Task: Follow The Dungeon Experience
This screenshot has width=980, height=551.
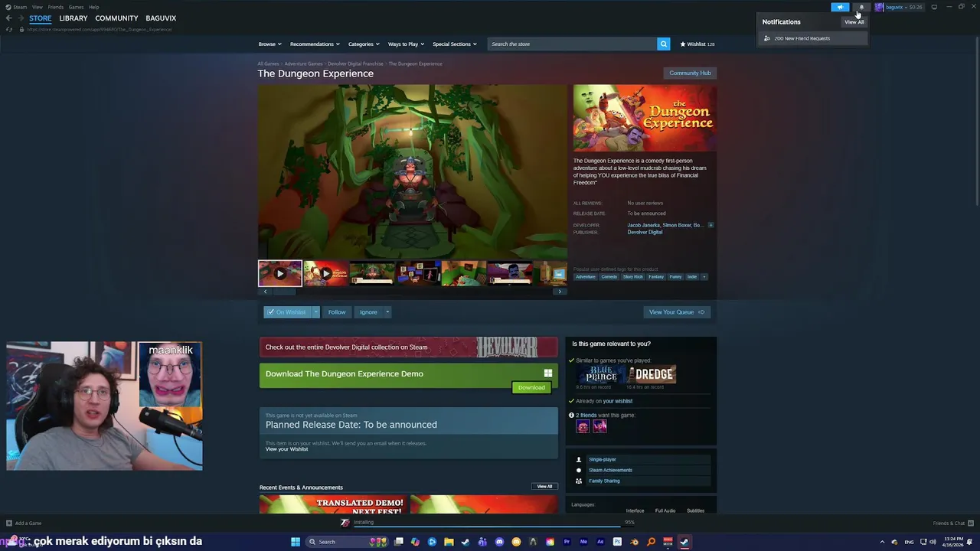Action: click(x=337, y=312)
